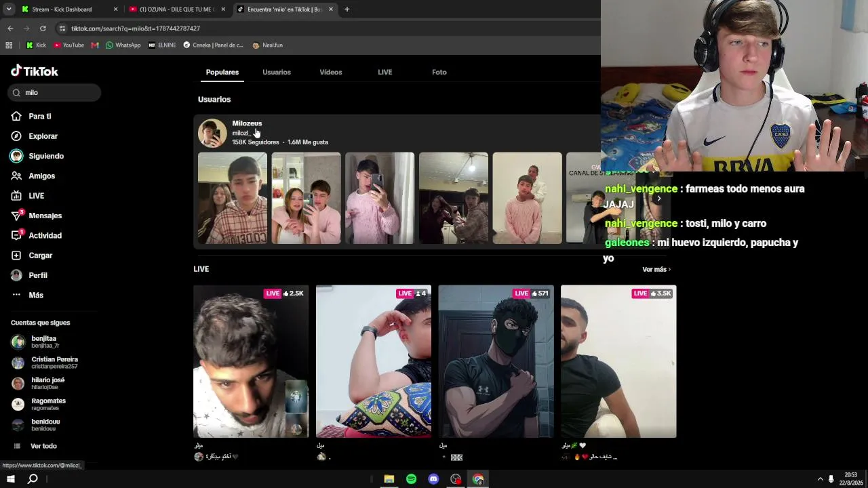Image resolution: width=868 pixels, height=488 pixels.
Task: Reload the TikTok page
Action: tap(43, 28)
